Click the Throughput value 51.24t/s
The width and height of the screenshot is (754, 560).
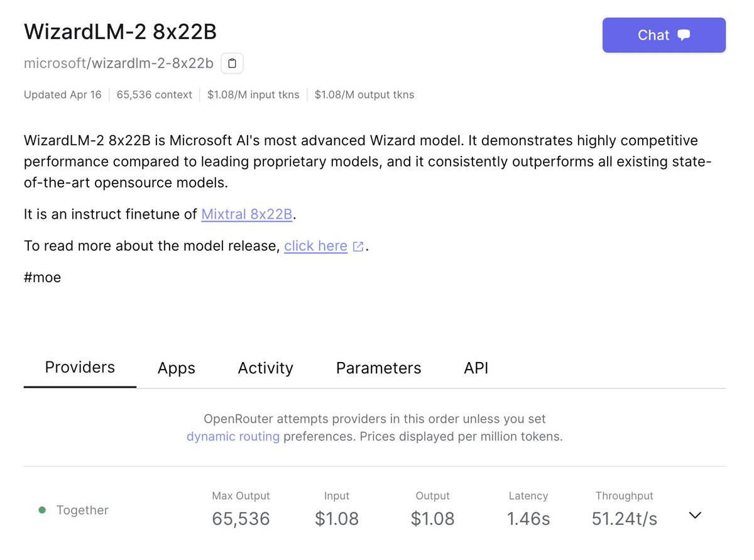625,519
